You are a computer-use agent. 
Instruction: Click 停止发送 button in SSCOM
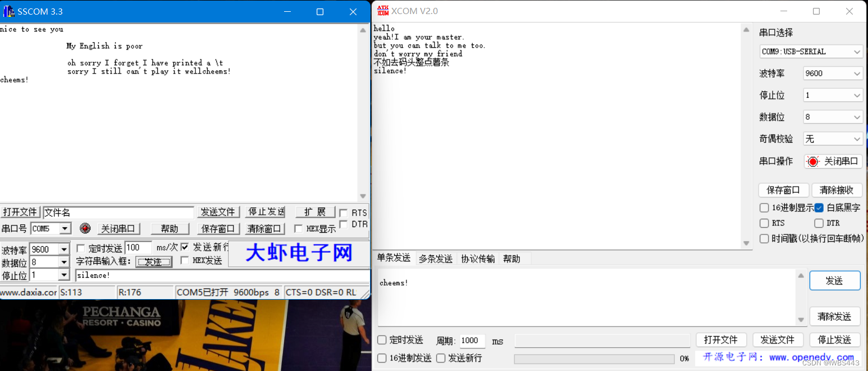point(266,212)
